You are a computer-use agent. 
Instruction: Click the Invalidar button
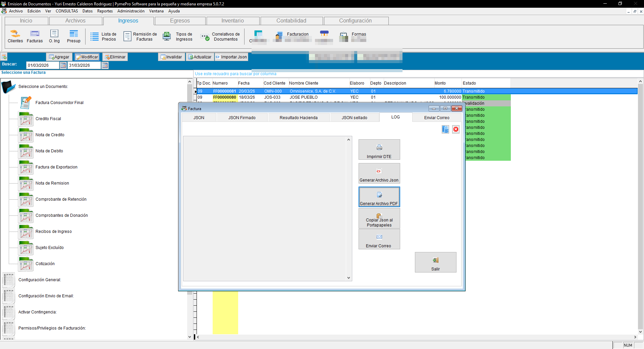click(171, 57)
